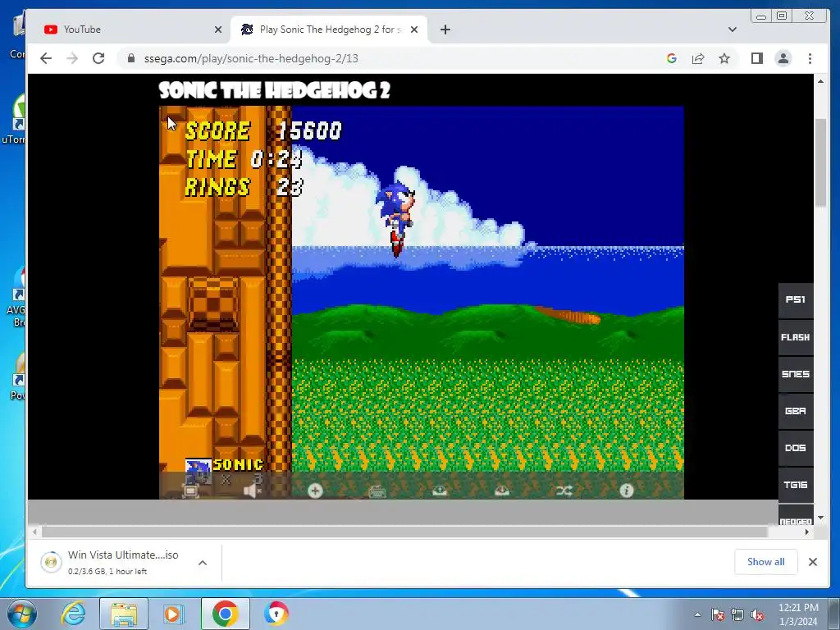
Task: Toggle the emulator mute speaker icon
Action: tap(253, 491)
